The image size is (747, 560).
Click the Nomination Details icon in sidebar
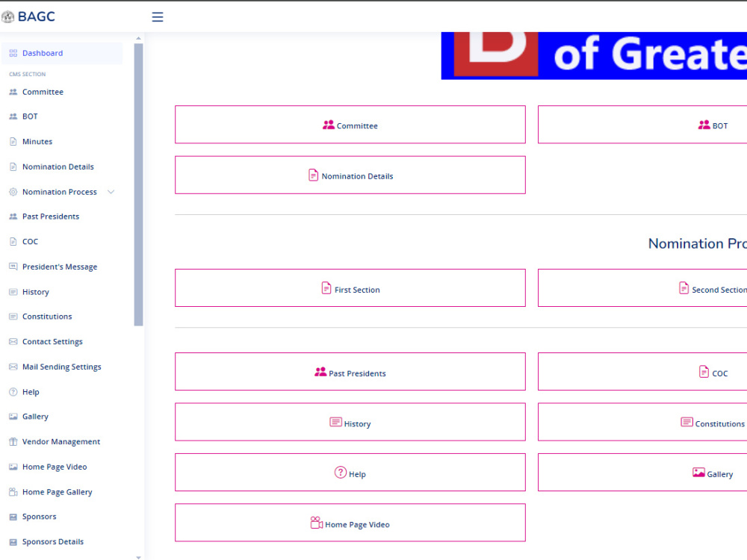coord(13,167)
